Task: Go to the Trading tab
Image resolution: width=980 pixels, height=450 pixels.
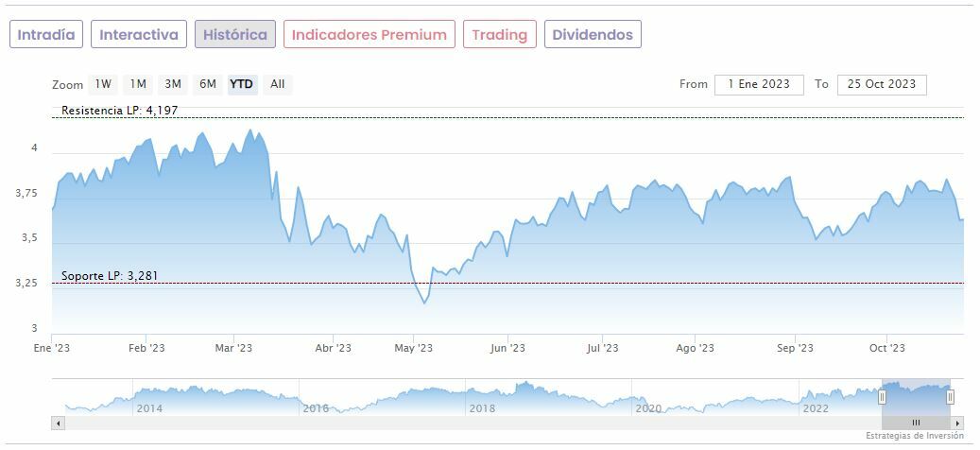Action: pyautogui.click(x=499, y=35)
